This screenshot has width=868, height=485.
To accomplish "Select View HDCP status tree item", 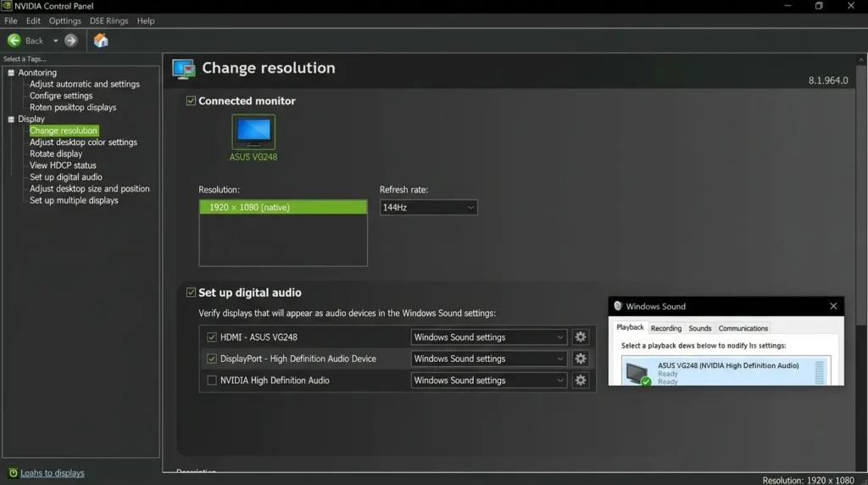I will 63,165.
